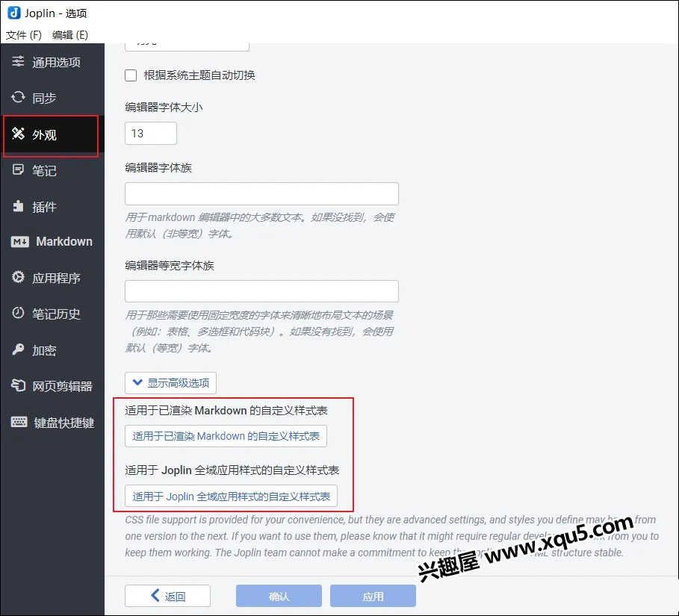The height and width of the screenshot is (616, 679).
Task: Click the keyboard shortcuts keyboard icon
Action: click(19, 422)
